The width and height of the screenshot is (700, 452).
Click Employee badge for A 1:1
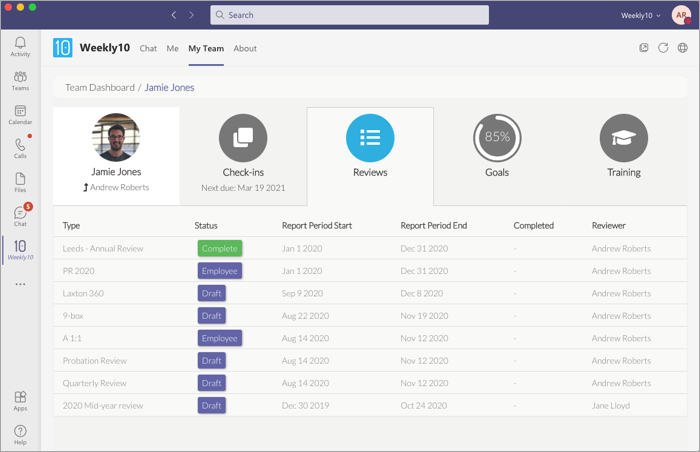coord(220,338)
